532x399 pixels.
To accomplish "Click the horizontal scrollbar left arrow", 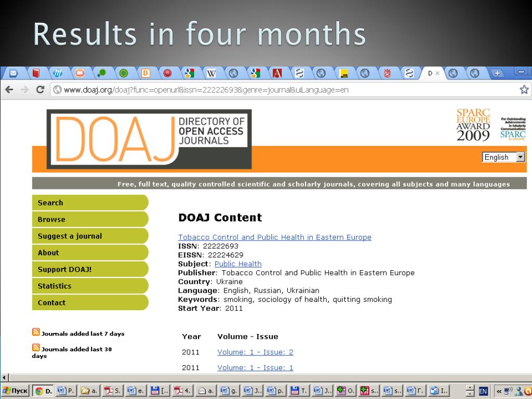I will [4, 378].
